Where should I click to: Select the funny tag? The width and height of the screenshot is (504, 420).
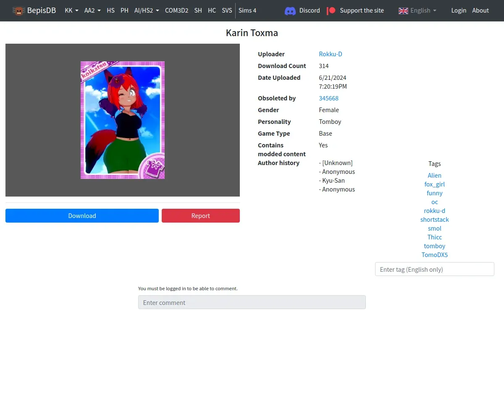[434, 193]
